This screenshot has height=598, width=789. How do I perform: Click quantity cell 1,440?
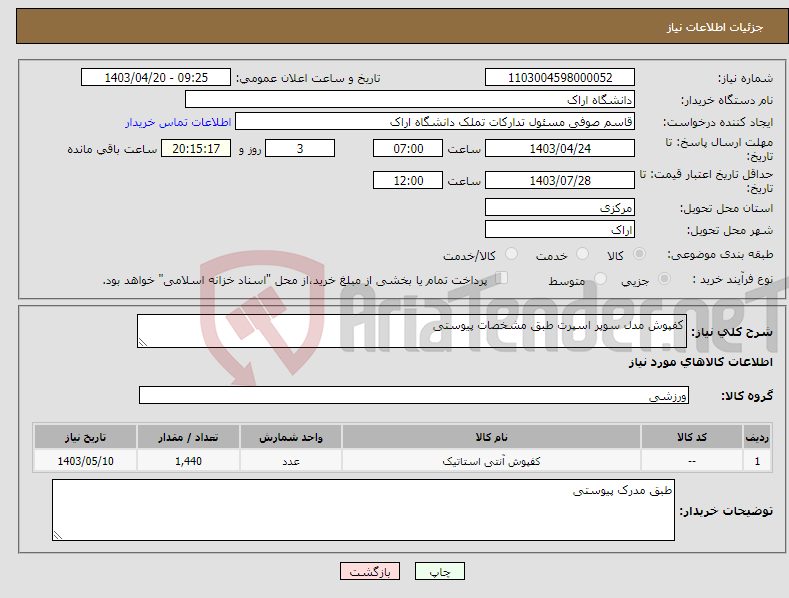pos(188,461)
